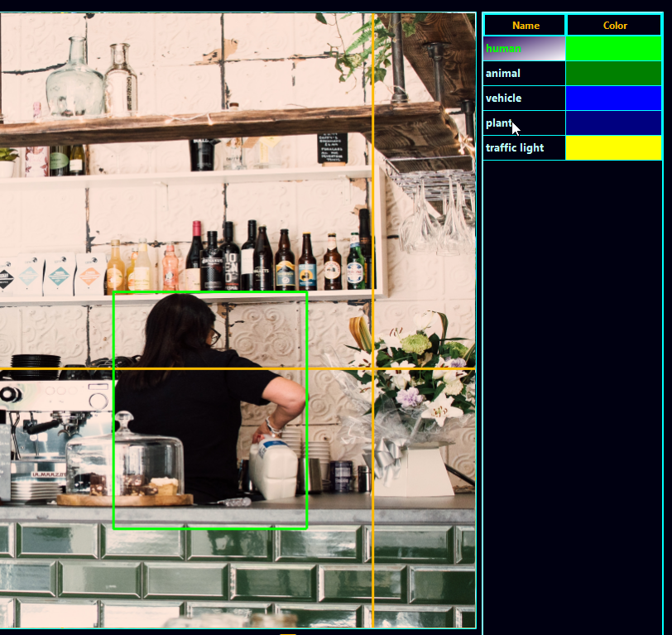Click the yellow traffic light color swatch
The image size is (672, 635).
point(613,148)
